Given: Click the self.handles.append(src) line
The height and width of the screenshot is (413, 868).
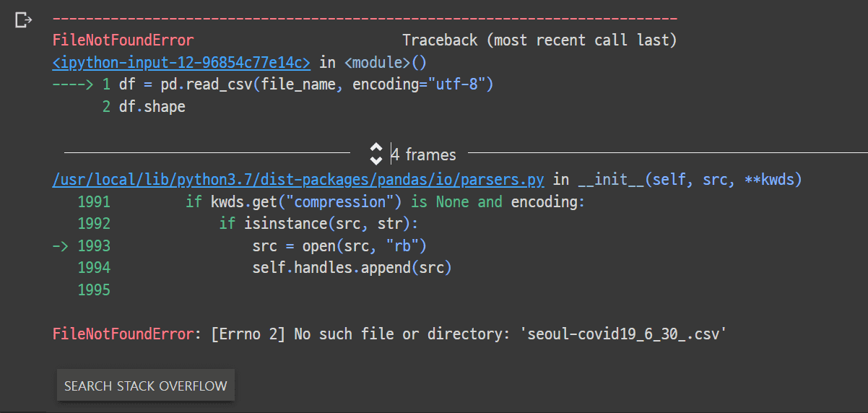Looking at the screenshot, I should pos(352,268).
